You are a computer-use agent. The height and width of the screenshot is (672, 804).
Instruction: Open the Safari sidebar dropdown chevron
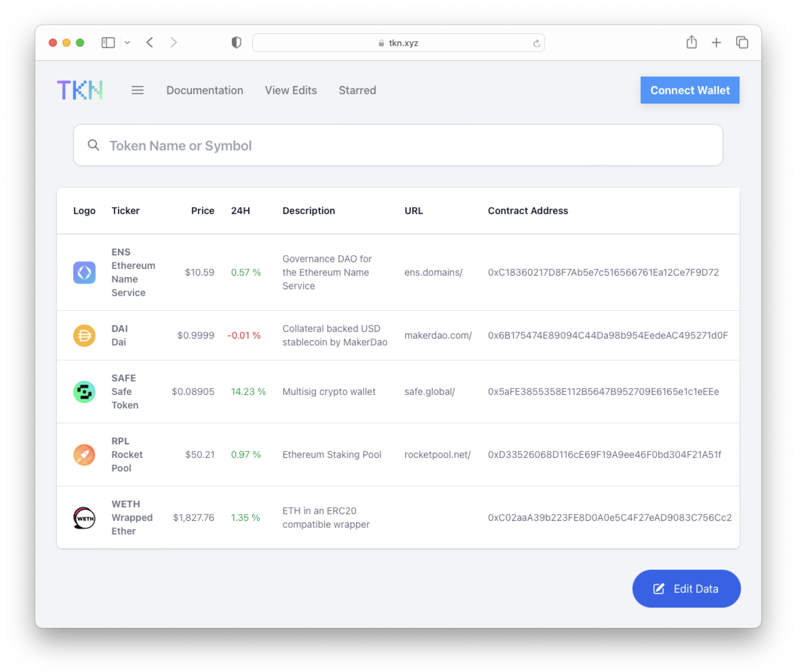coord(127,42)
